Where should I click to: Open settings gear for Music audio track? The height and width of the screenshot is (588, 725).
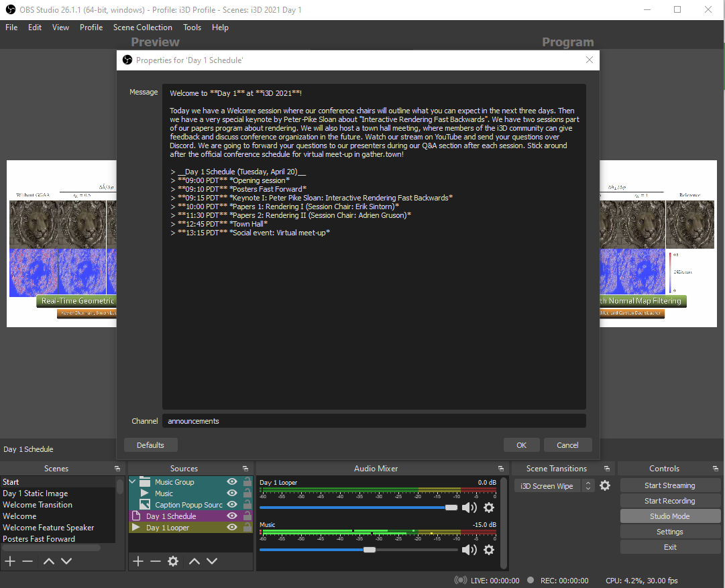click(x=489, y=550)
